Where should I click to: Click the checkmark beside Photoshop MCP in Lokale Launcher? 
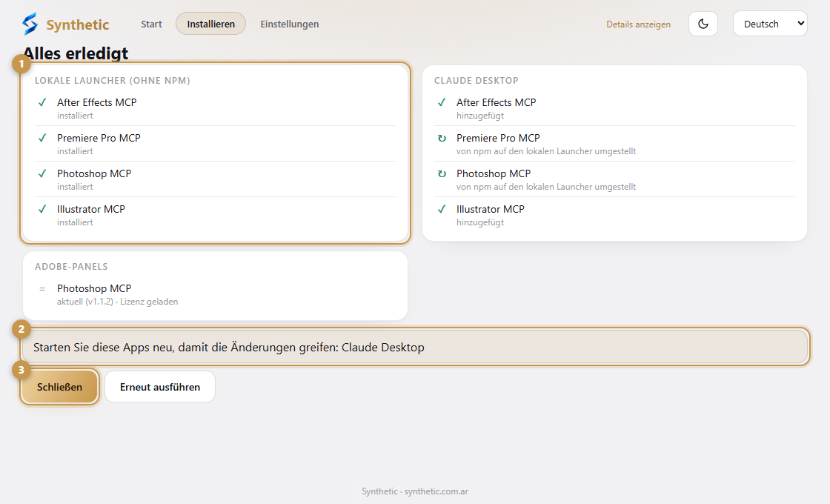[x=42, y=173]
